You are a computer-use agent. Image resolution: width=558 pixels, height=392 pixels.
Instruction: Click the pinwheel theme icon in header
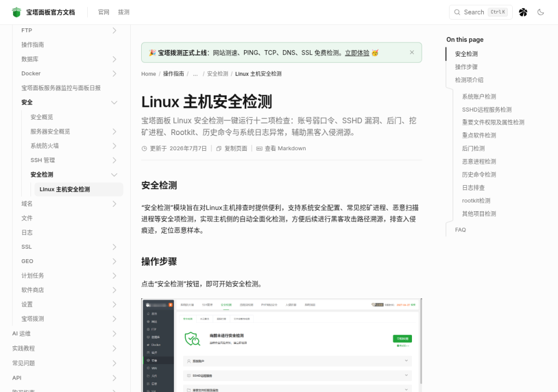click(x=523, y=12)
